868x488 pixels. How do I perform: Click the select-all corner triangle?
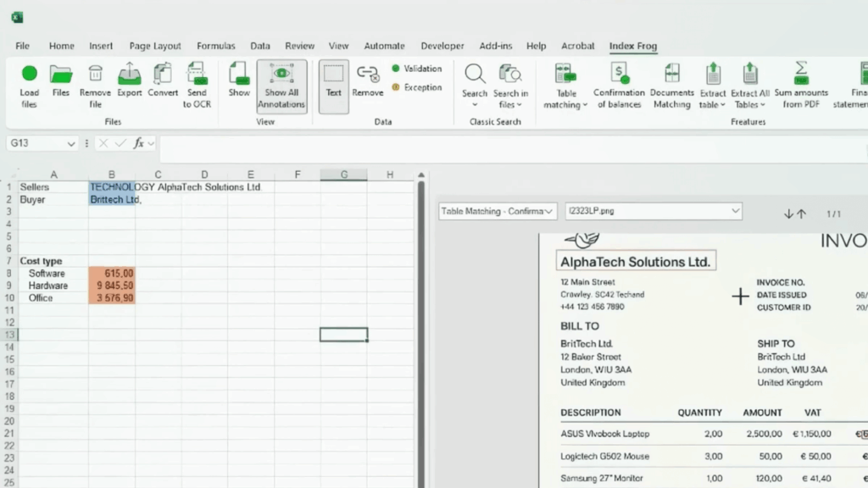pyautogui.click(x=13, y=175)
